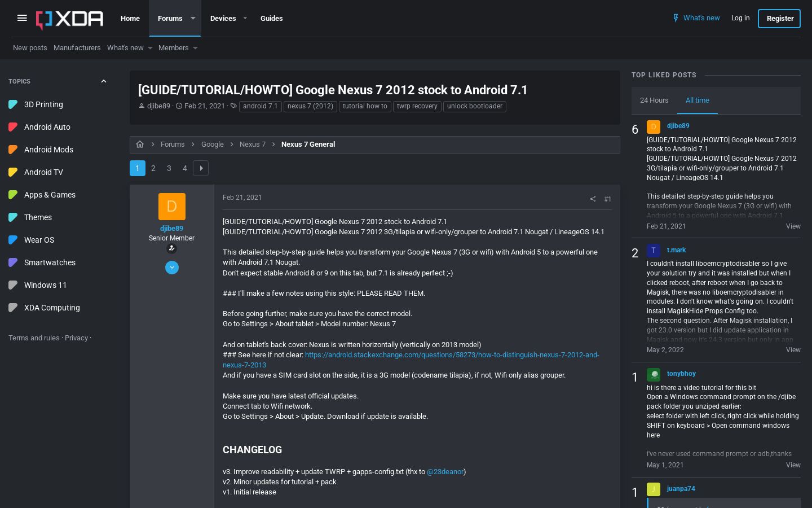Viewport: 812px width, 508px height.
Task: Go to page 4 of the thread
Action: pyautogui.click(x=185, y=168)
